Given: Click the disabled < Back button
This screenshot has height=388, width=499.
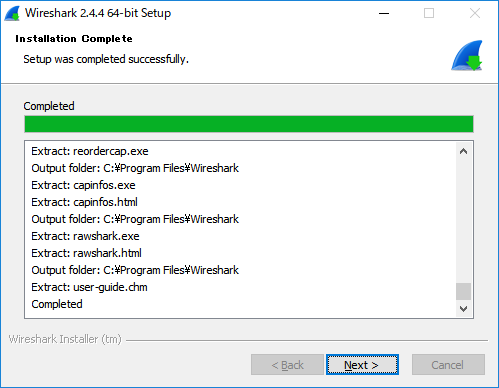Looking at the screenshot, I should click(x=287, y=365).
